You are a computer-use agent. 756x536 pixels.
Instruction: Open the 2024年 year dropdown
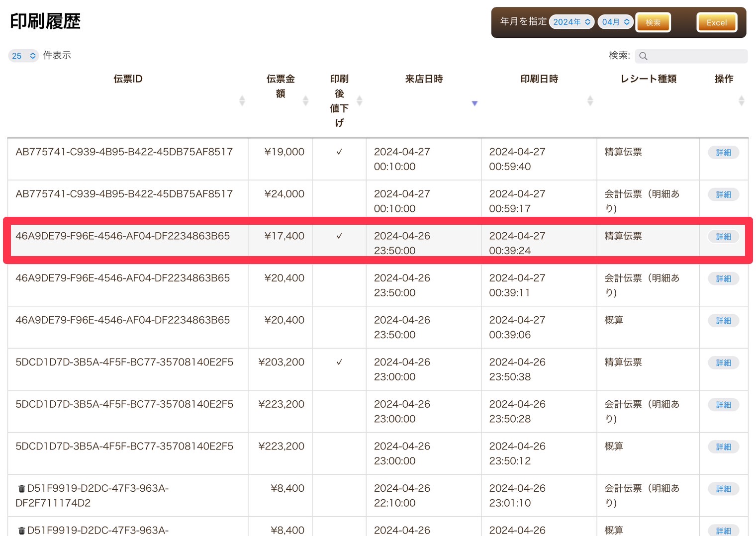(x=571, y=22)
